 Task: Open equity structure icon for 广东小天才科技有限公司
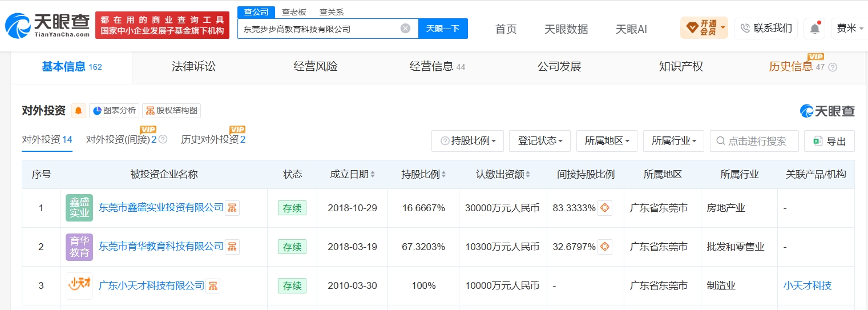point(213,286)
